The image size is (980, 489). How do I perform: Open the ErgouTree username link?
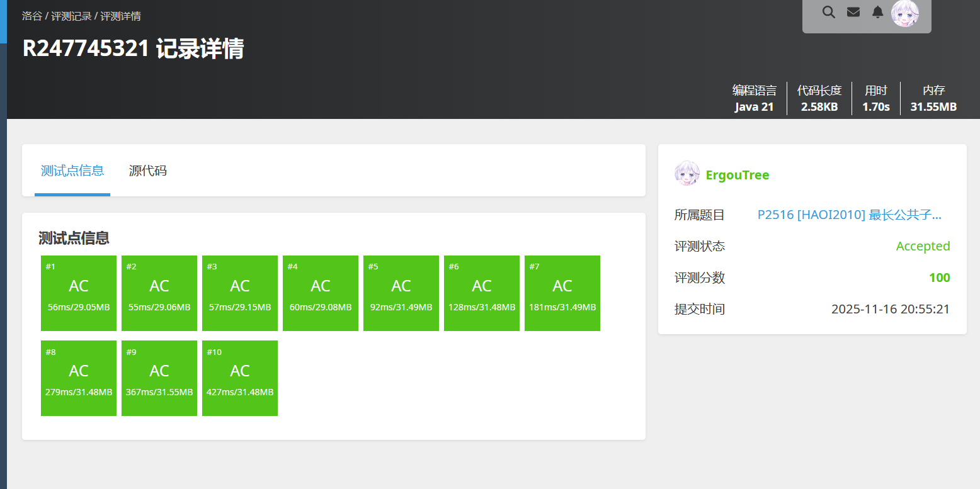pyautogui.click(x=738, y=175)
